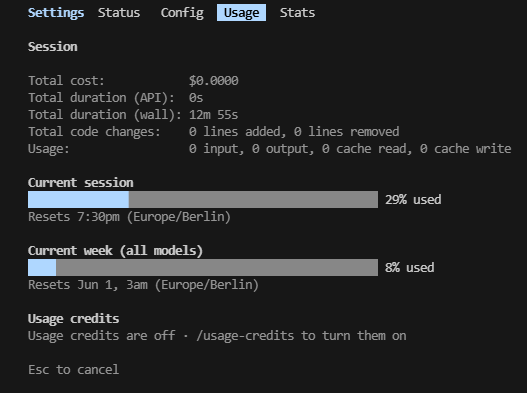
Task: Select the Total cost value $0.0000
Action: pyautogui.click(x=214, y=81)
